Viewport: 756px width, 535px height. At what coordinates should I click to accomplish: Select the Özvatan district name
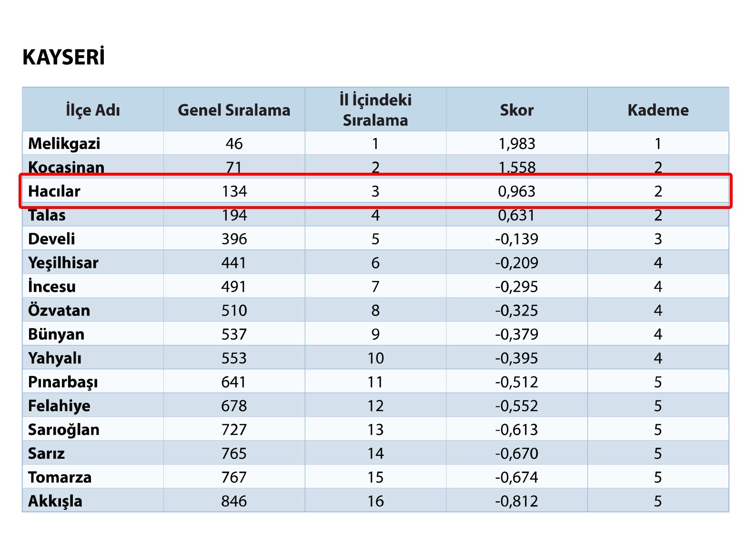click(59, 310)
